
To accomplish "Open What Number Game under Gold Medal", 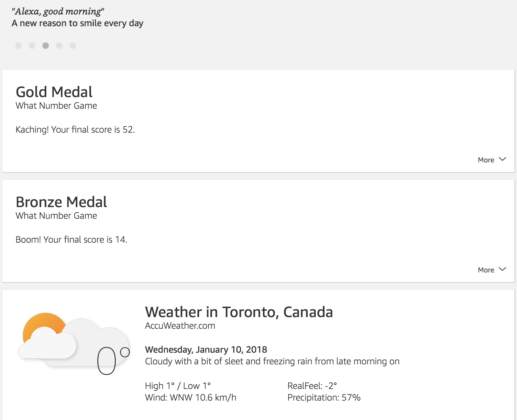I will coord(56,106).
